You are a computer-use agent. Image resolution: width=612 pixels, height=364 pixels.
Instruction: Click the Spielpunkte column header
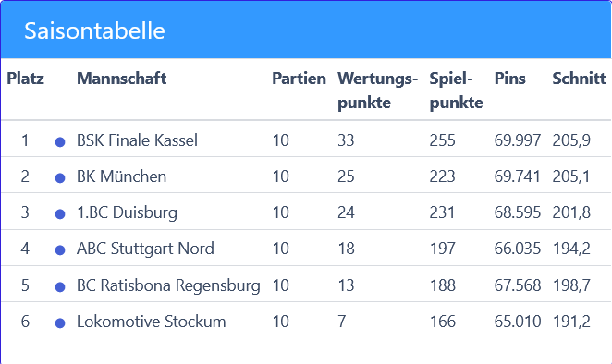tap(456, 91)
